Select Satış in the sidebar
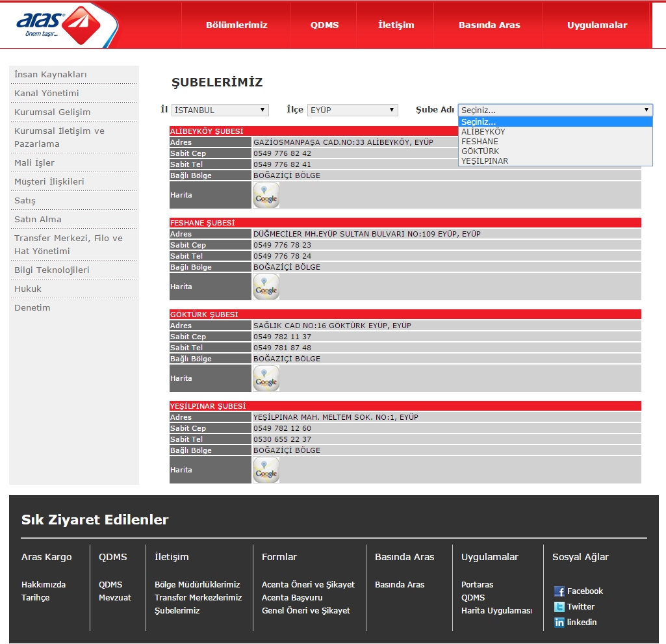 (x=25, y=201)
